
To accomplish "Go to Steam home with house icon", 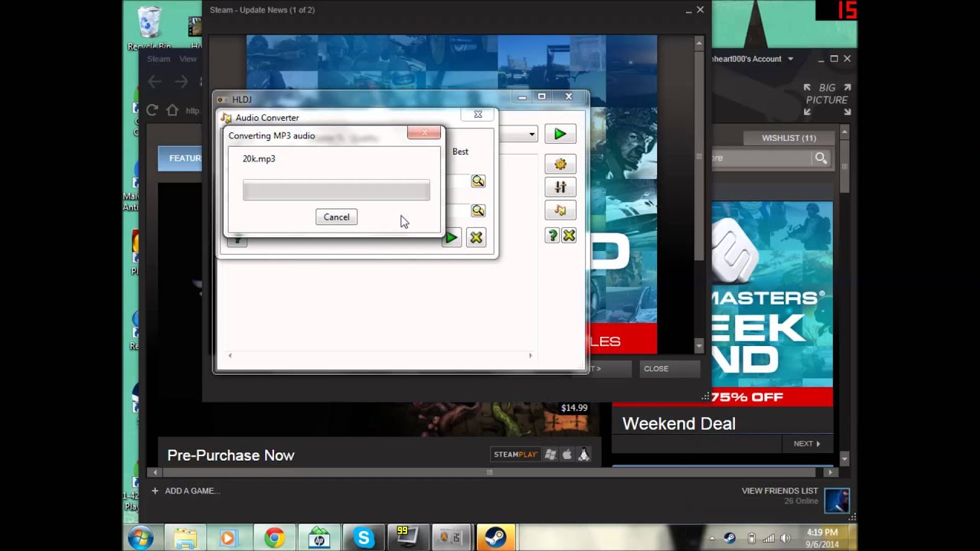I will [x=172, y=110].
